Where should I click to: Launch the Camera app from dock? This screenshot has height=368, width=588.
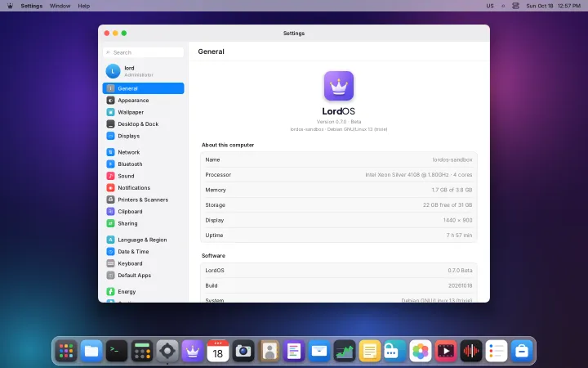[x=243, y=351]
